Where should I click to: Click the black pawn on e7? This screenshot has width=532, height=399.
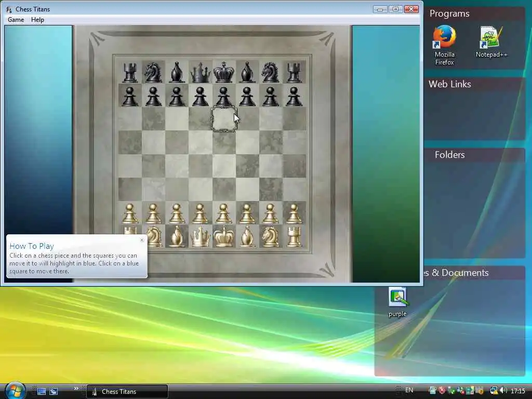point(223,96)
